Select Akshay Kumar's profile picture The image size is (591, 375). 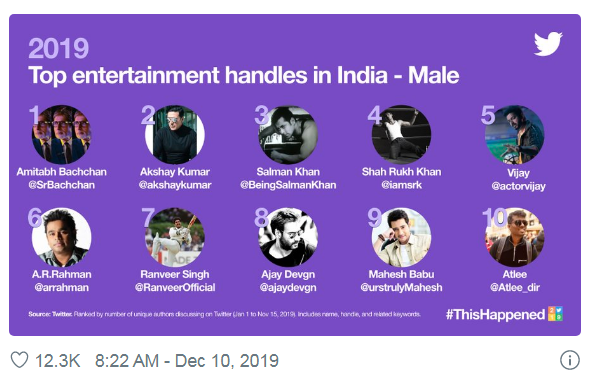tap(175, 135)
